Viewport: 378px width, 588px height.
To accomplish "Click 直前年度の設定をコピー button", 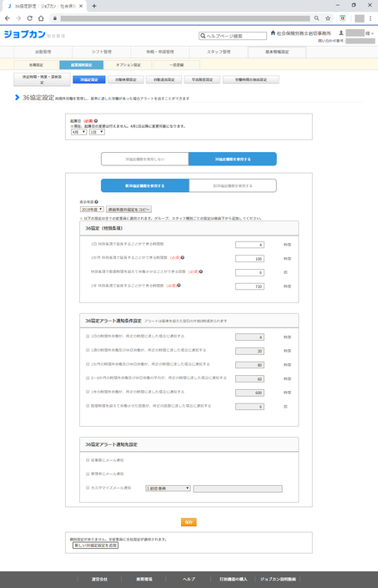I will click(129, 210).
